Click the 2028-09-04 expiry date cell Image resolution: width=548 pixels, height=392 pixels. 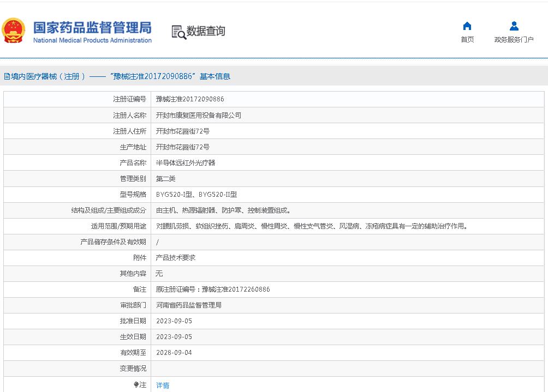click(x=174, y=353)
